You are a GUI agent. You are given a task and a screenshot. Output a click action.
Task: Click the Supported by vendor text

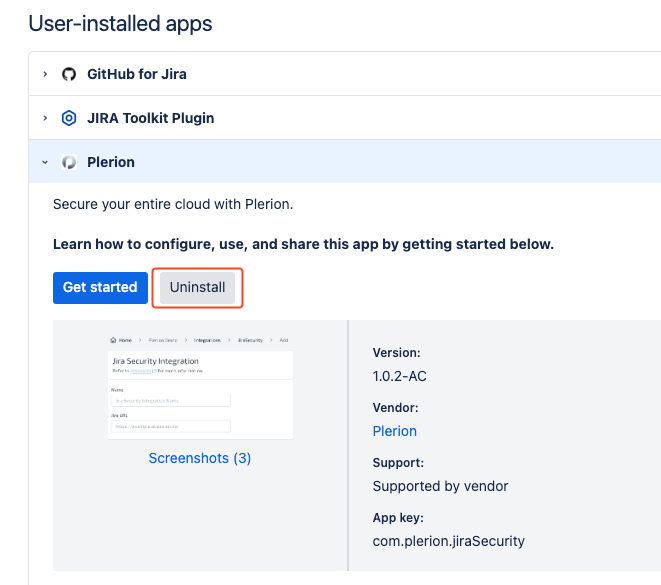pyautogui.click(x=441, y=486)
